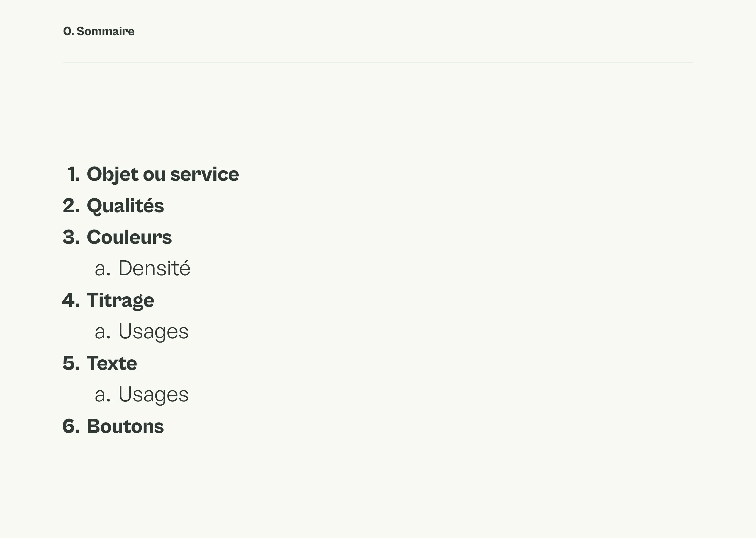Image resolution: width=756 pixels, height=538 pixels.
Task: Click the "0. Sommaire" page header
Action: click(x=99, y=32)
